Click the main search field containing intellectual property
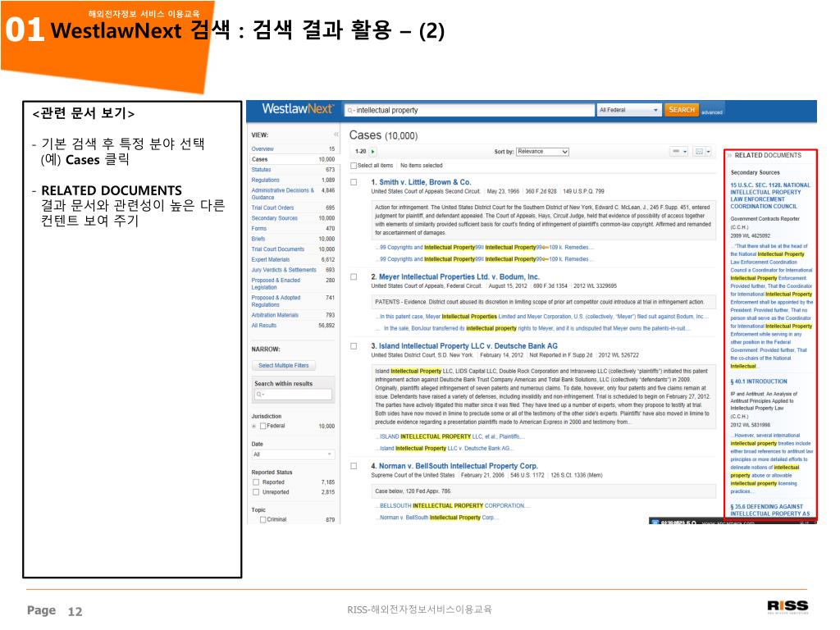 [x=469, y=111]
